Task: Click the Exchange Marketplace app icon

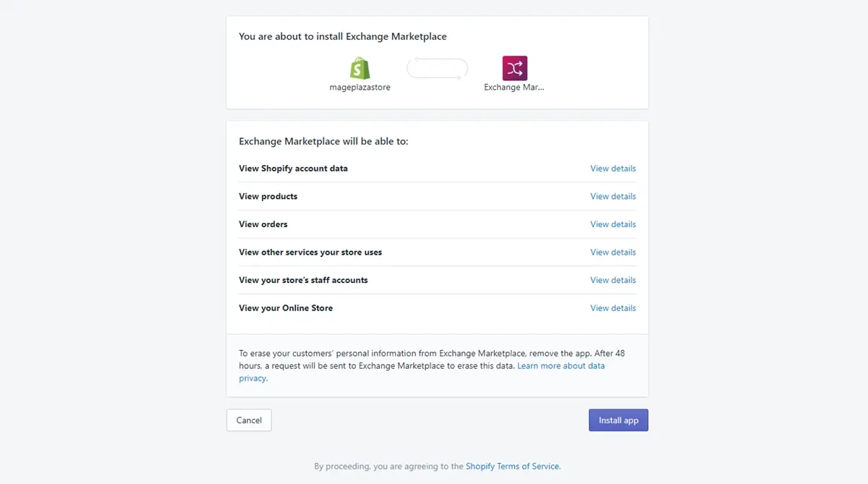Action: click(514, 67)
